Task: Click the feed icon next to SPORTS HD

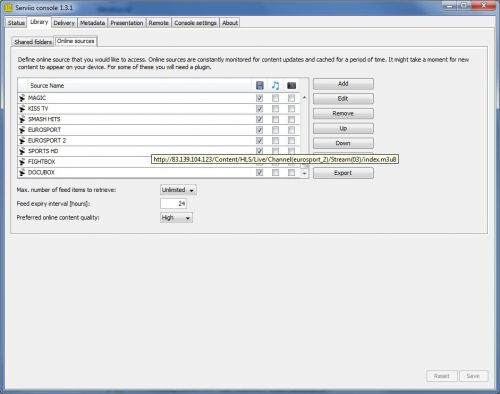Action: pyautogui.click(x=22, y=151)
